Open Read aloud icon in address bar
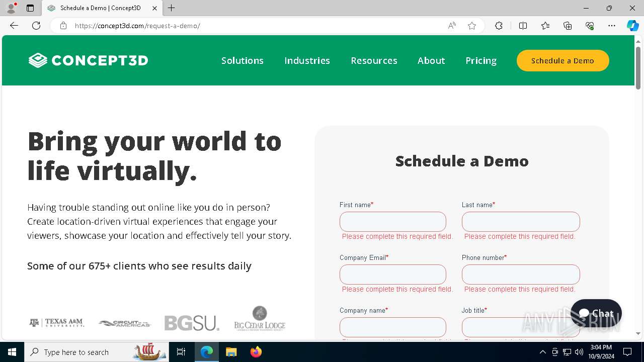The width and height of the screenshot is (644, 362). coord(452,26)
